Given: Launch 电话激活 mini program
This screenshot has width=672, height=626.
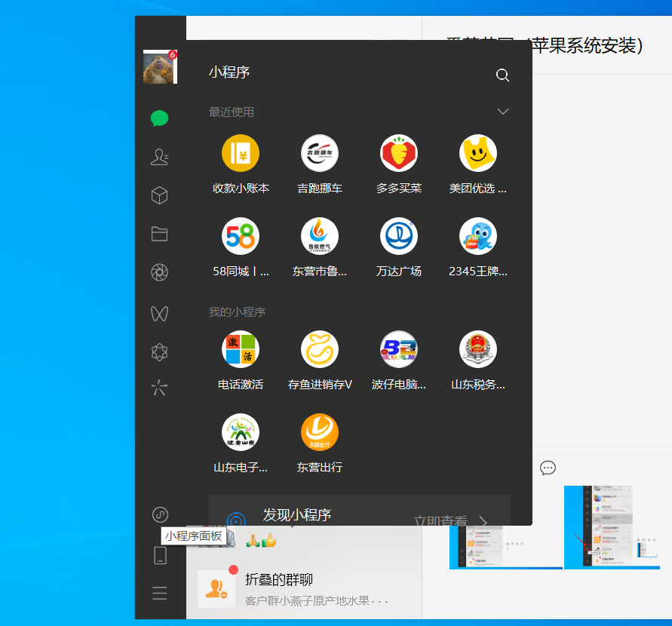Looking at the screenshot, I should [x=241, y=361].
